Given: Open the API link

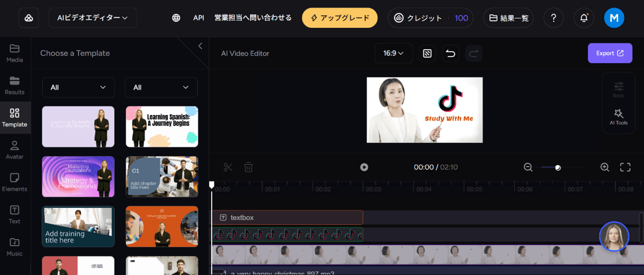Looking at the screenshot, I should click(x=199, y=18).
